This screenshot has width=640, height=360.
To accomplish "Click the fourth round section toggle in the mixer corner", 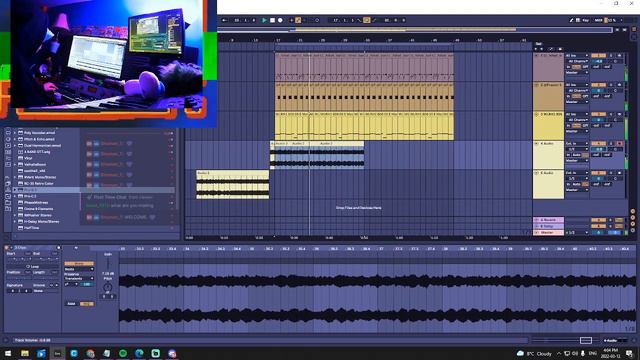I will [x=633, y=230].
